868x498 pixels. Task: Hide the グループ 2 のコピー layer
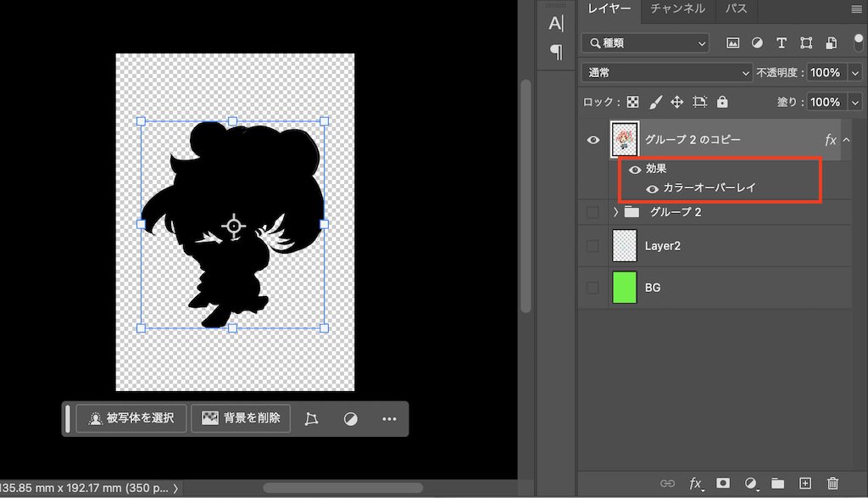593,140
